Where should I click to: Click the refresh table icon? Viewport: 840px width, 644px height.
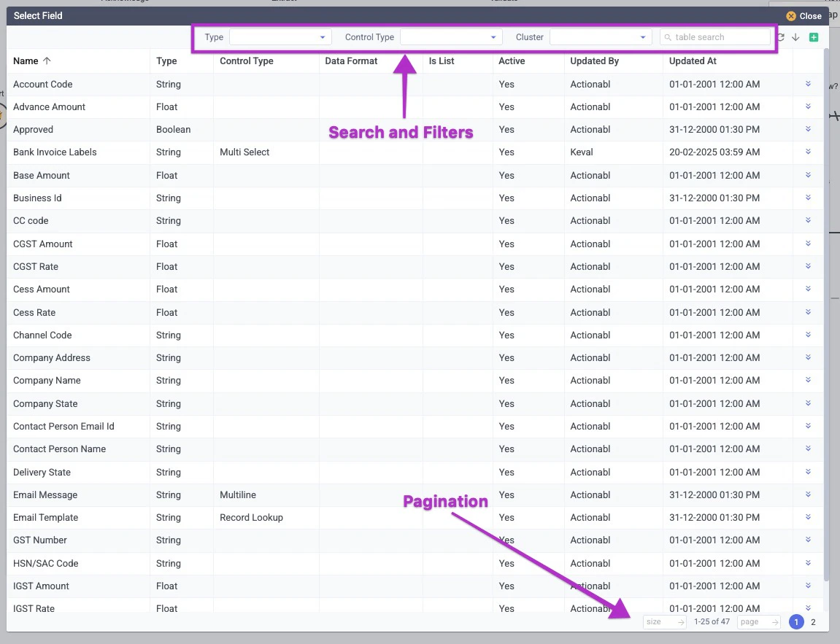pos(781,37)
